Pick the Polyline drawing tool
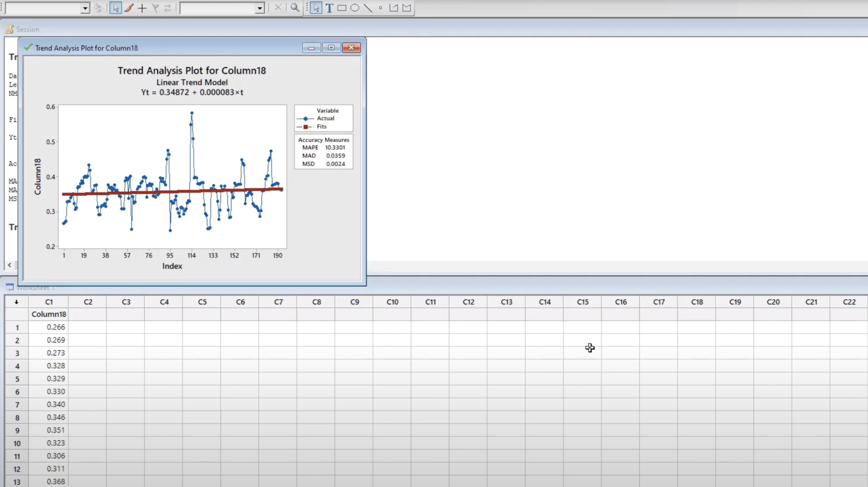 pos(393,8)
